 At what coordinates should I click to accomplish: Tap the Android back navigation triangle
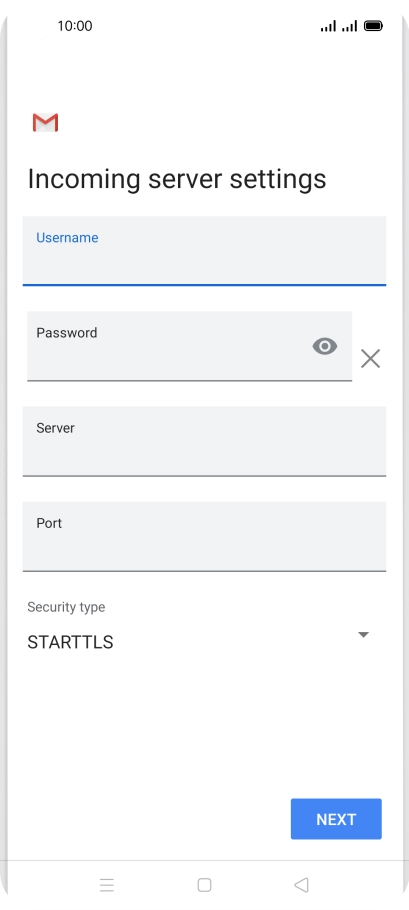click(301, 884)
